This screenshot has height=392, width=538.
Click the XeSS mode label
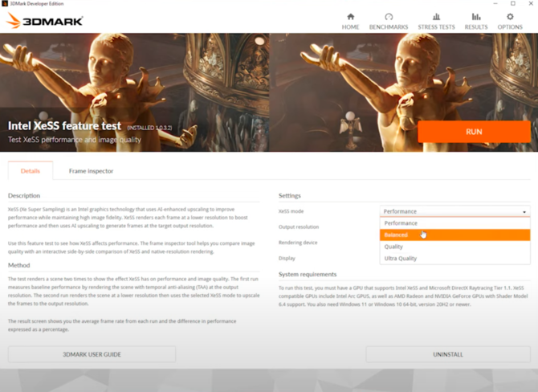click(291, 211)
